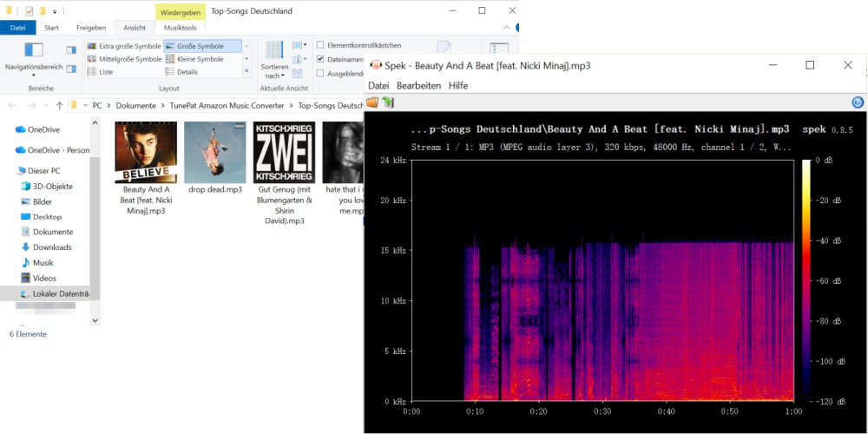Click navigation pane scroll down arrow
Viewport: 868px width, 434px height.
tap(95, 320)
